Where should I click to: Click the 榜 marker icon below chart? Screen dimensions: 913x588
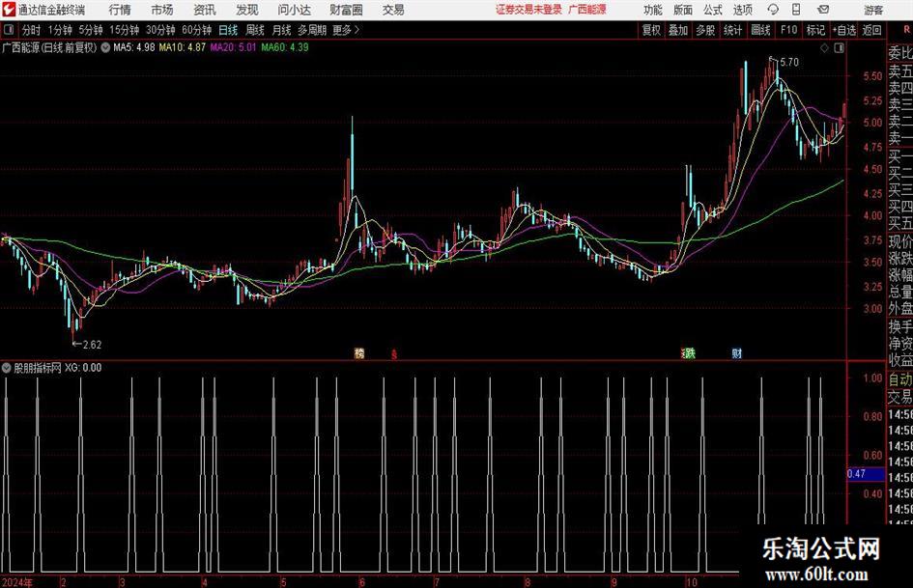coord(359,353)
